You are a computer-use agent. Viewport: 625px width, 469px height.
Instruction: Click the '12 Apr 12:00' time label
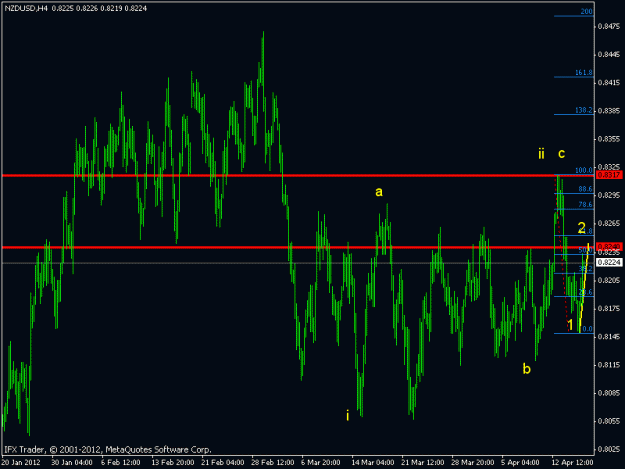(572, 463)
